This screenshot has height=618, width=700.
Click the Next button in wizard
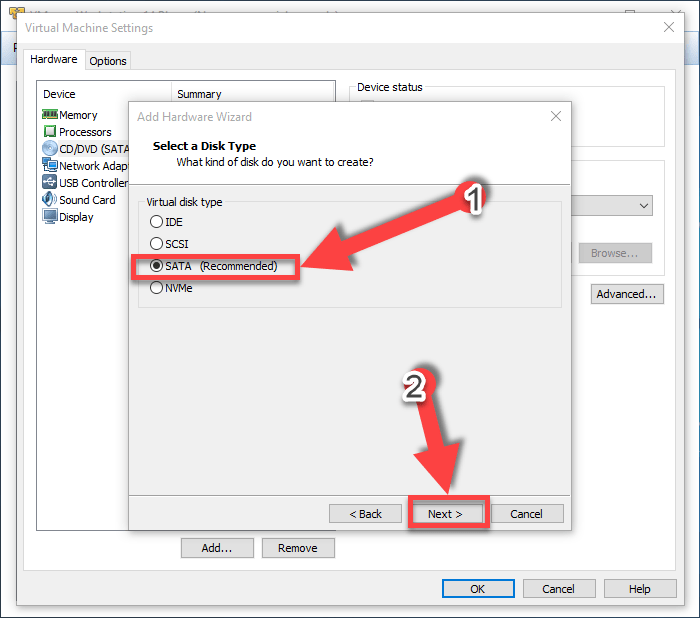[x=446, y=514]
